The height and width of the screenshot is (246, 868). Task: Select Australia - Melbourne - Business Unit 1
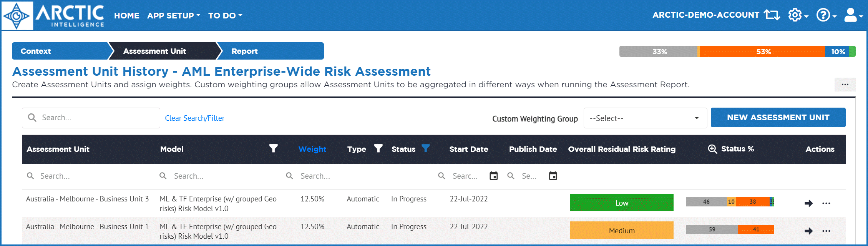tap(87, 227)
